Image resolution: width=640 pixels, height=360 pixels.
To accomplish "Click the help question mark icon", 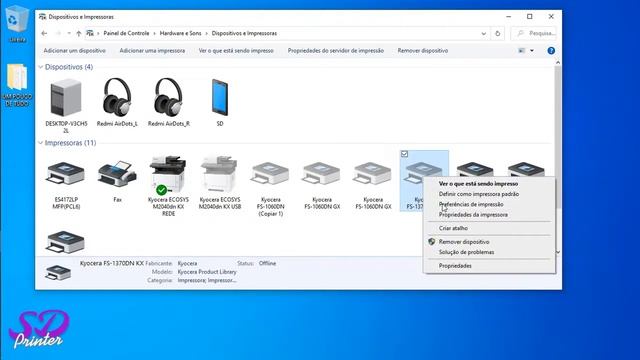I will point(551,51).
